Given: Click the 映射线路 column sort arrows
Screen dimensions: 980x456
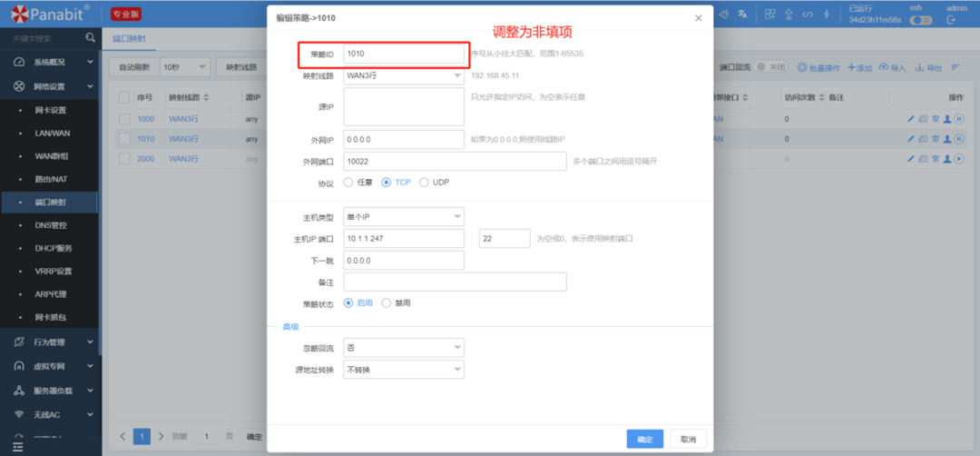Looking at the screenshot, I should point(206,98).
